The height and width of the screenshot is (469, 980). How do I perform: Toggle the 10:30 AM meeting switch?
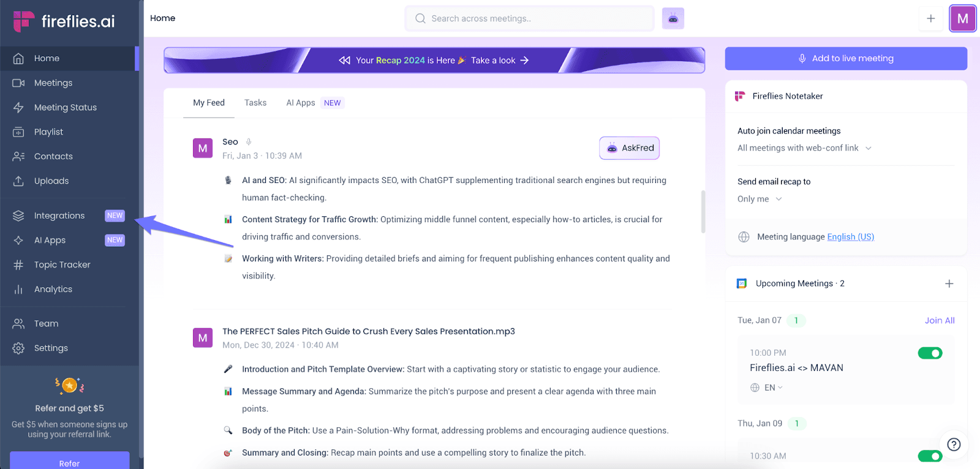click(x=930, y=456)
